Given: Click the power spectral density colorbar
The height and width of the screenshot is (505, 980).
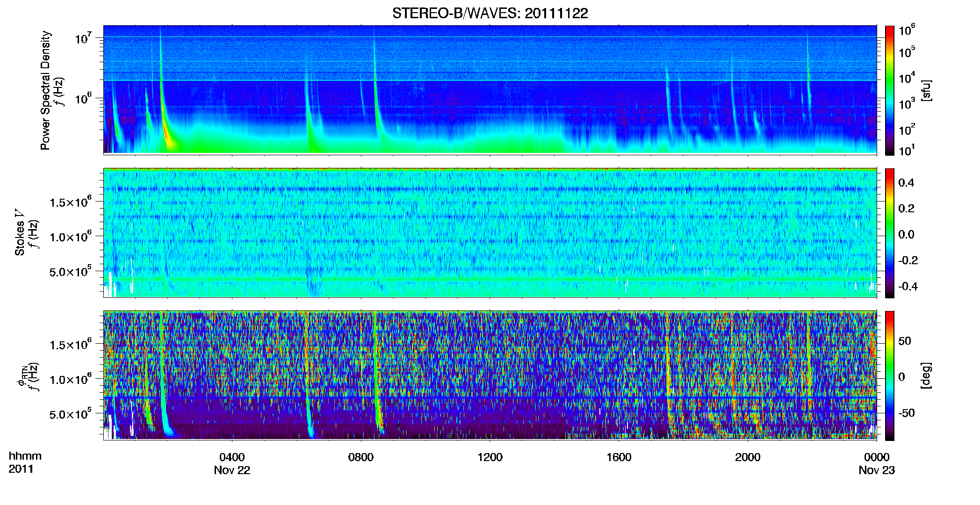Looking at the screenshot, I should tap(890, 90).
